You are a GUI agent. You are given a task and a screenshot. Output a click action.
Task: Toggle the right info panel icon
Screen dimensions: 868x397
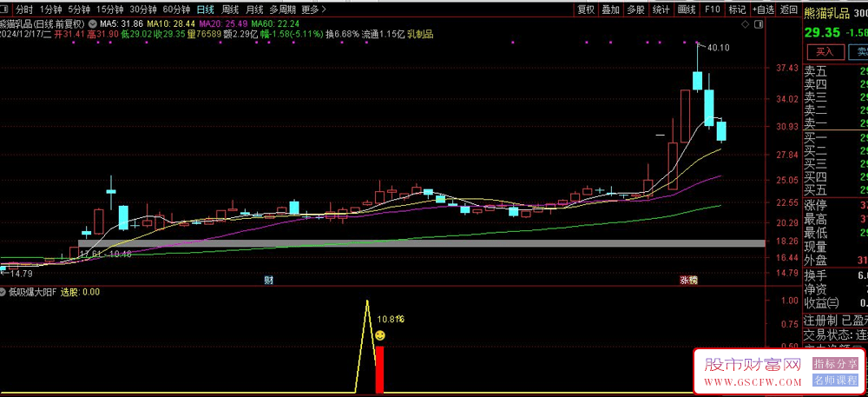759,24
